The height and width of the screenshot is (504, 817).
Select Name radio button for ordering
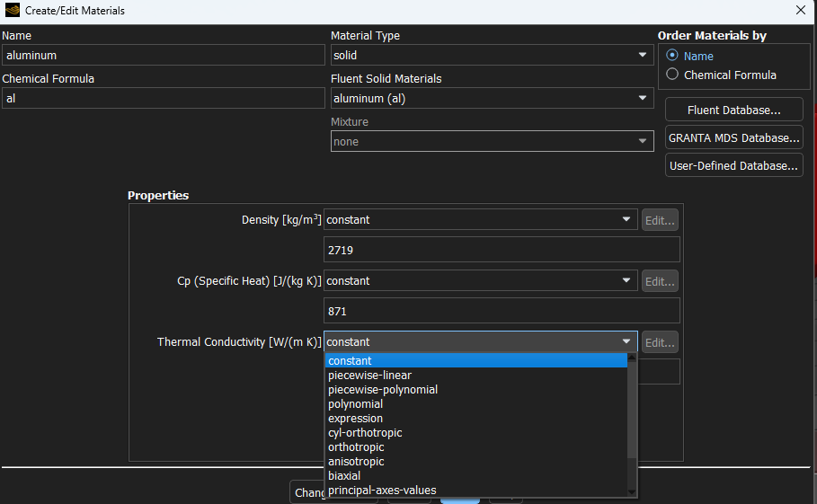click(672, 56)
